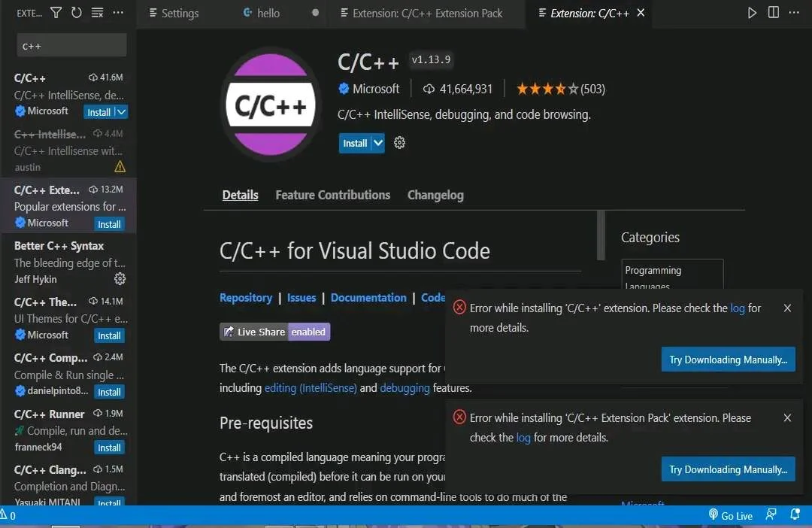Install C/C++ Runner by franneck94
This screenshot has width=812, height=528.
pos(109,448)
